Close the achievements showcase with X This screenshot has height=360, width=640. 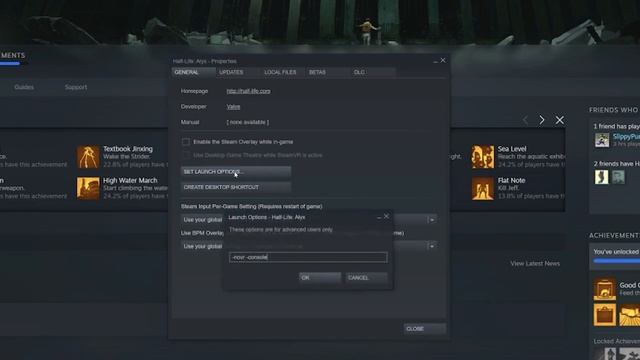tap(560, 120)
